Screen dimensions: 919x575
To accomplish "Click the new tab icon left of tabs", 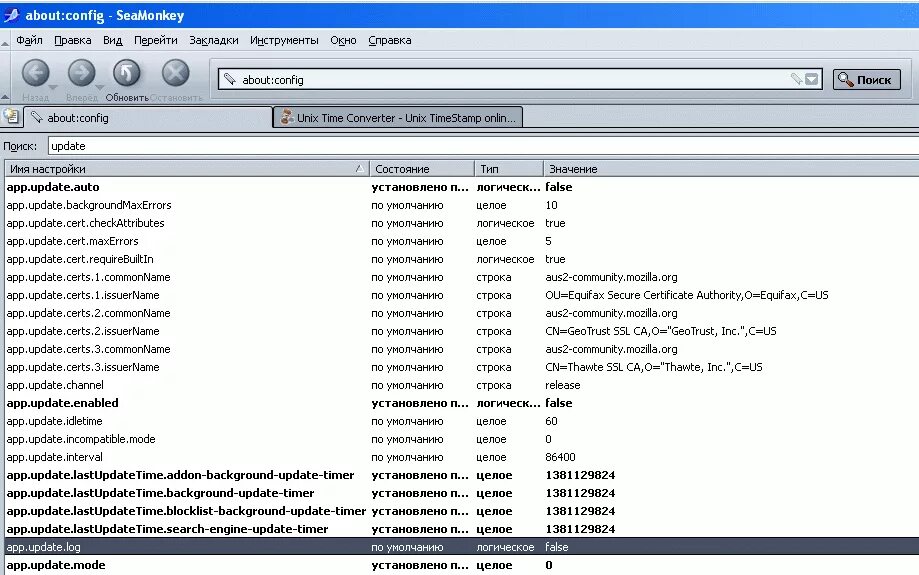I will (11, 117).
